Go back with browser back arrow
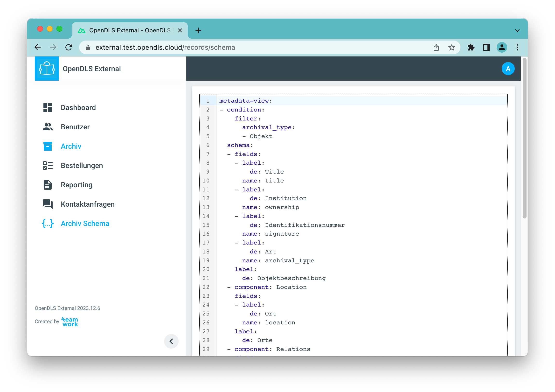555x392 pixels. [38, 47]
